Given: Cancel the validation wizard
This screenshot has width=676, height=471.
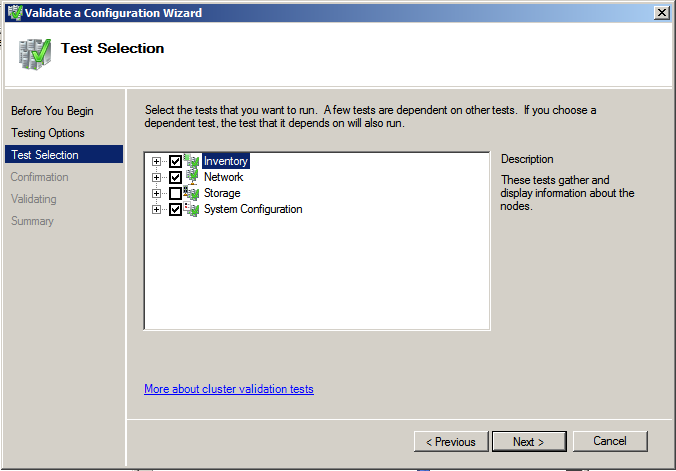Looking at the screenshot, I should point(610,441).
